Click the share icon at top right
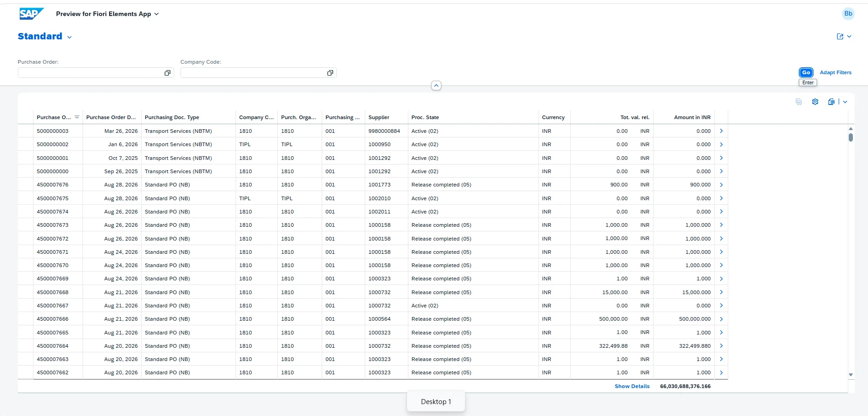This screenshot has height=416, width=868. [x=840, y=37]
